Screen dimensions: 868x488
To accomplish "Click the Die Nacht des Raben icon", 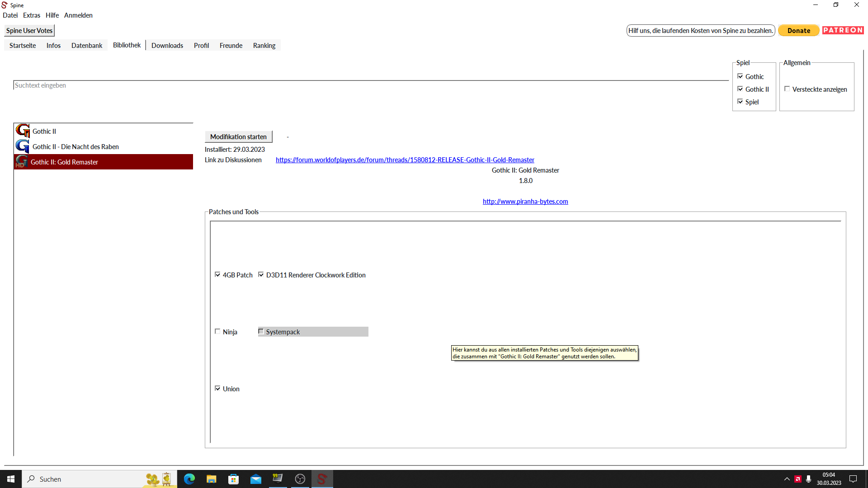I will click(23, 146).
